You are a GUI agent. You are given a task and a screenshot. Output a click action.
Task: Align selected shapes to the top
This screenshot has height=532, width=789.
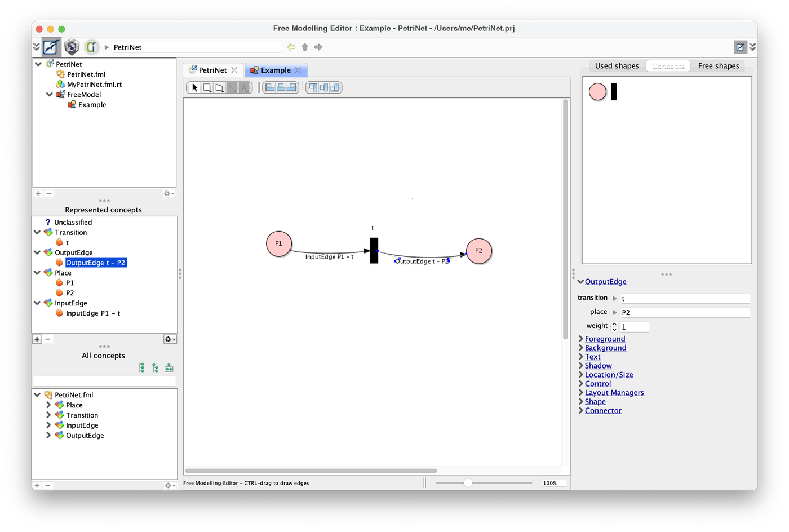coord(313,87)
